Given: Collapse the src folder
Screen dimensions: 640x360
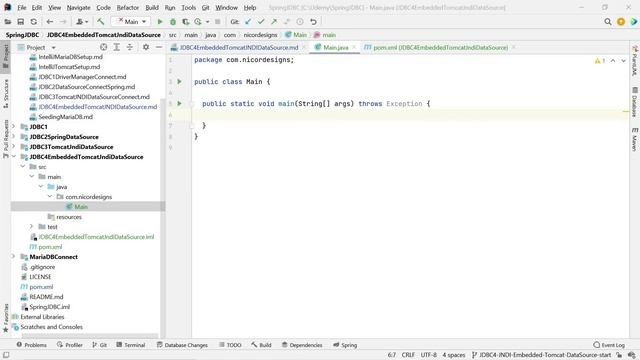Looking at the screenshot, I should 23,167.
